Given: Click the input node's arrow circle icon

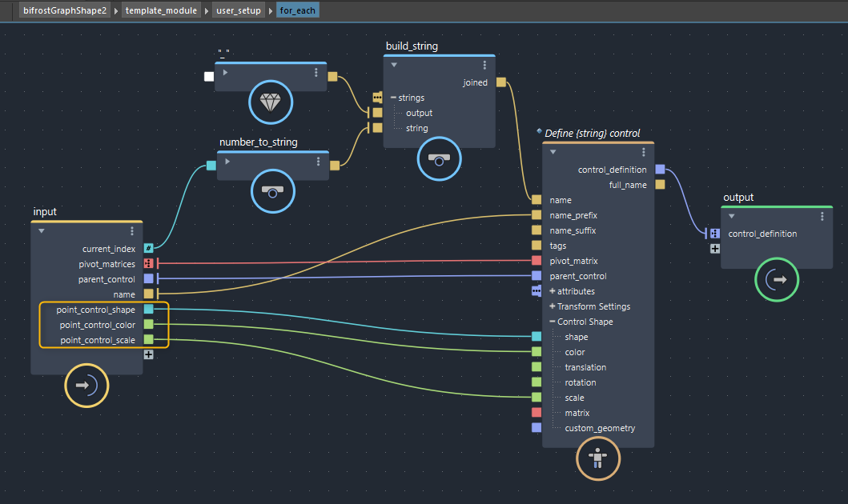Looking at the screenshot, I should 86,385.
